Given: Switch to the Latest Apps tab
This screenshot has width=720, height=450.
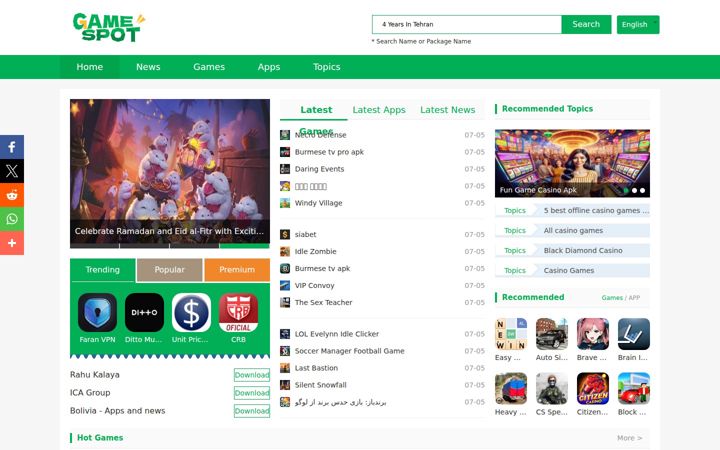Looking at the screenshot, I should [379, 110].
